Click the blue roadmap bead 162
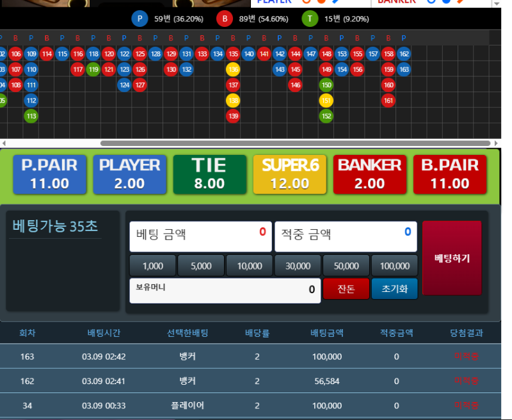 (x=404, y=54)
